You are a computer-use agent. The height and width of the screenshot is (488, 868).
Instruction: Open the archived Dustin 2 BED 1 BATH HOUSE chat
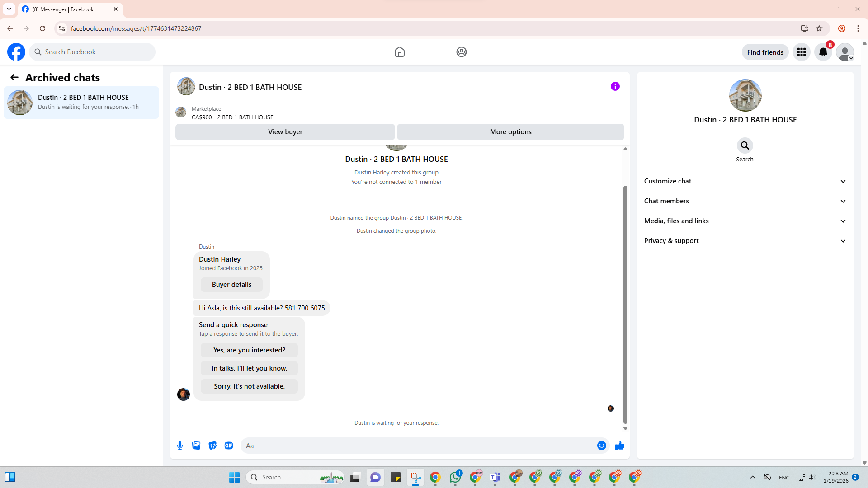[x=81, y=103]
